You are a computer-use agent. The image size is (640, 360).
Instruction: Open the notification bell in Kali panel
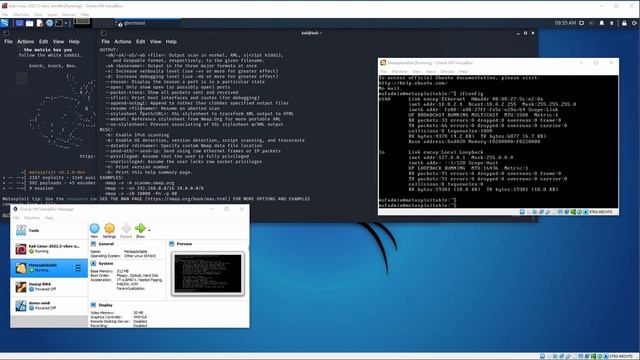click(x=602, y=23)
